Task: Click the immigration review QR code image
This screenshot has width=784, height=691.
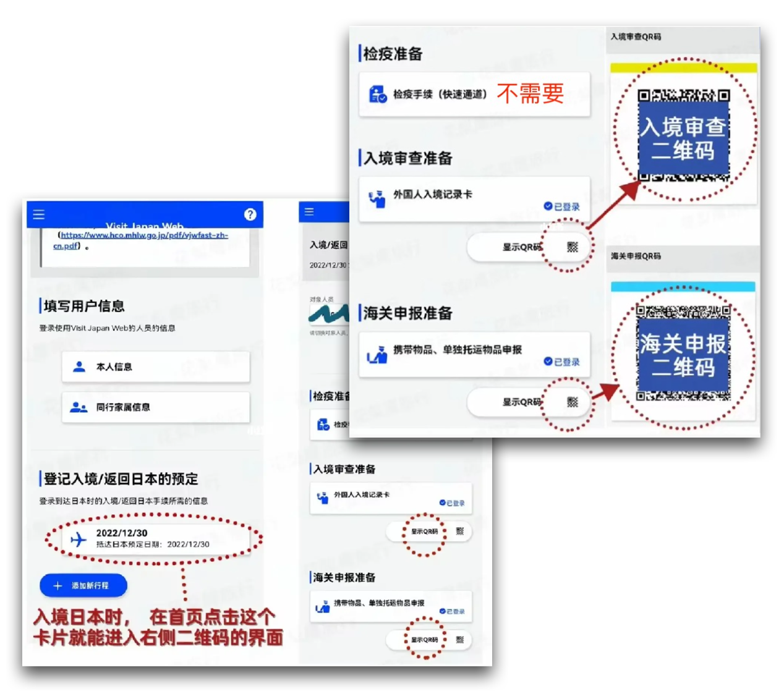Action: click(684, 136)
